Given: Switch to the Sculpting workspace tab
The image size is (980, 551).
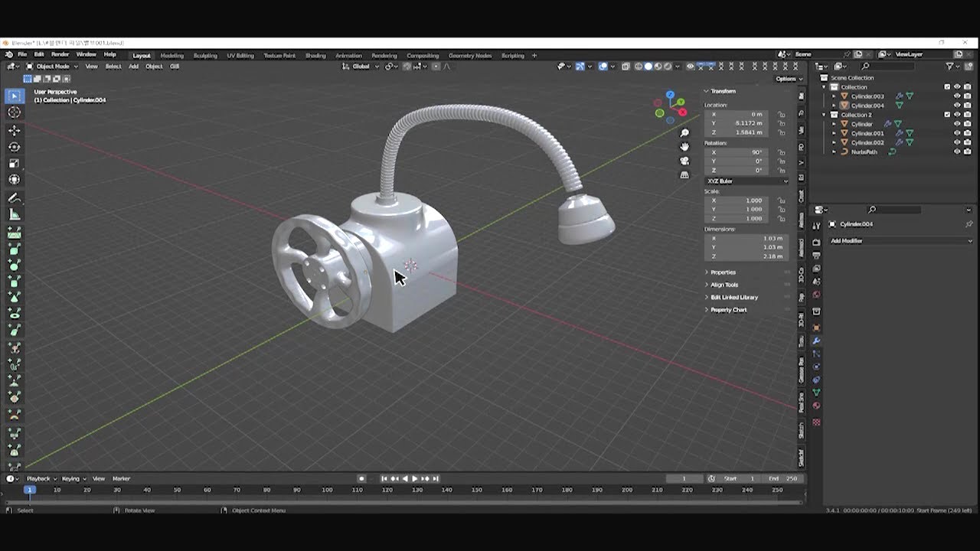Looking at the screenshot, I should 205,55.
